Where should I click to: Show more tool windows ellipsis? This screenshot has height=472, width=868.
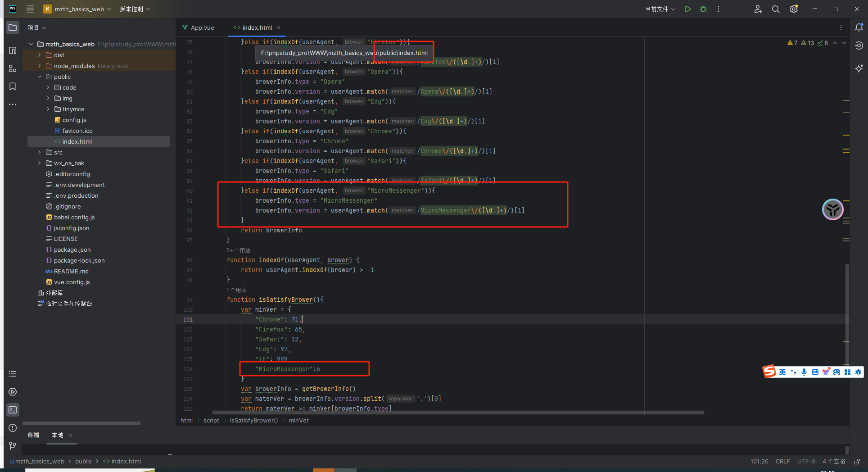point(13,104)
